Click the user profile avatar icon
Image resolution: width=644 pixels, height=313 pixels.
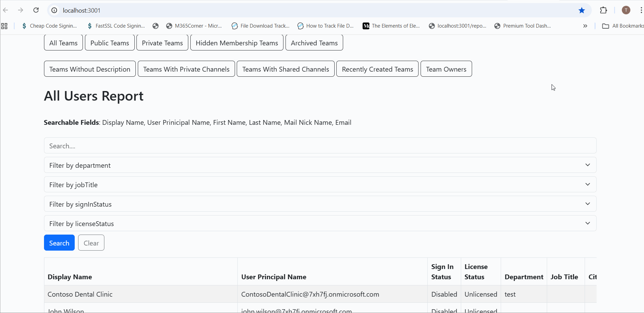pos(626,10)
